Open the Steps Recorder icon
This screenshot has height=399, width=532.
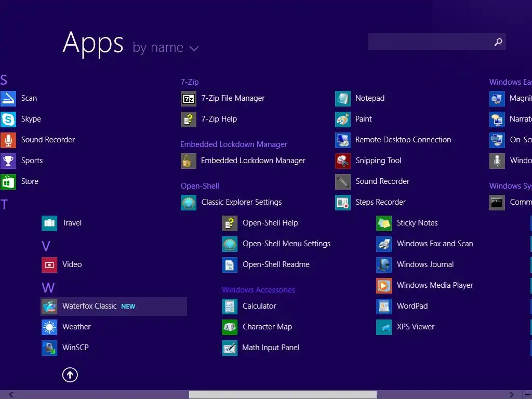tap(343, 202)
